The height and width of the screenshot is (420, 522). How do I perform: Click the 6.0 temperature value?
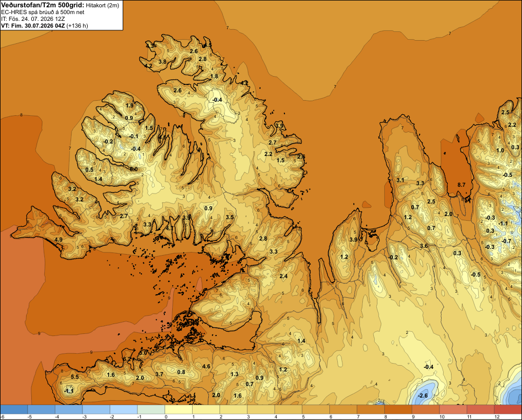click(x=134, y=169)
